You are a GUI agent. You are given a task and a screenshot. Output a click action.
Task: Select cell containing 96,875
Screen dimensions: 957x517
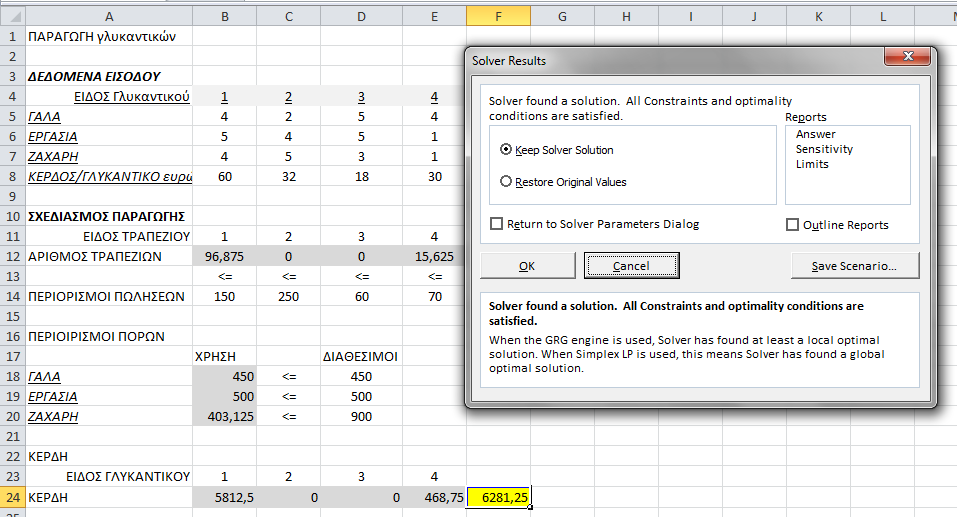(x=225, y=256)
